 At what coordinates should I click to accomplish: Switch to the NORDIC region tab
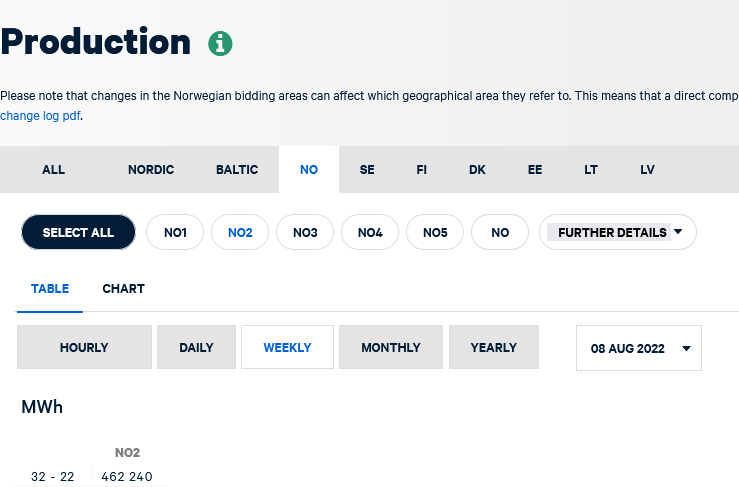151,169
